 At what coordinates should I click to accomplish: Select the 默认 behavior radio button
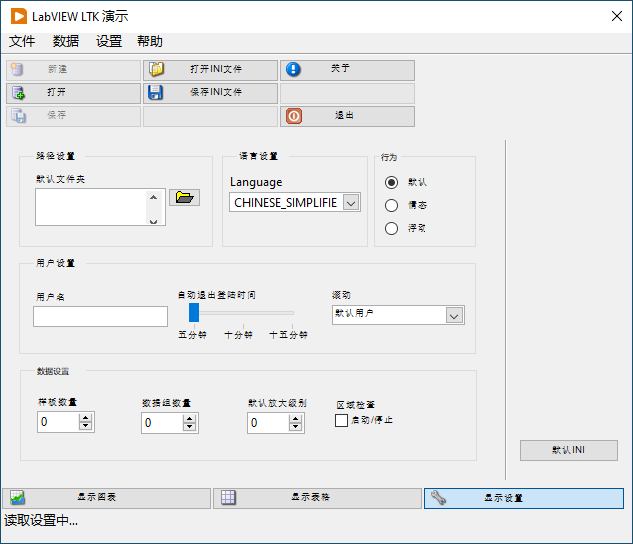click(391, 182)
